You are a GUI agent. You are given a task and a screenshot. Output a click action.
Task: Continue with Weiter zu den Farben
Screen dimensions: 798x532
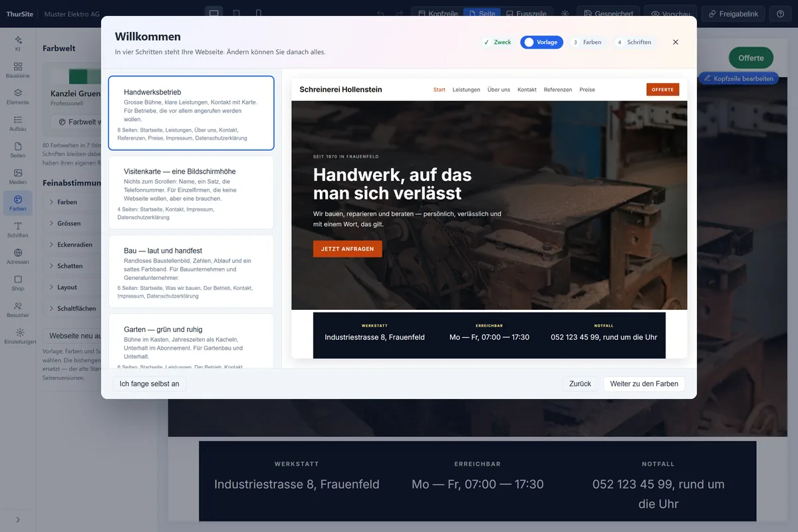(644, 384)
